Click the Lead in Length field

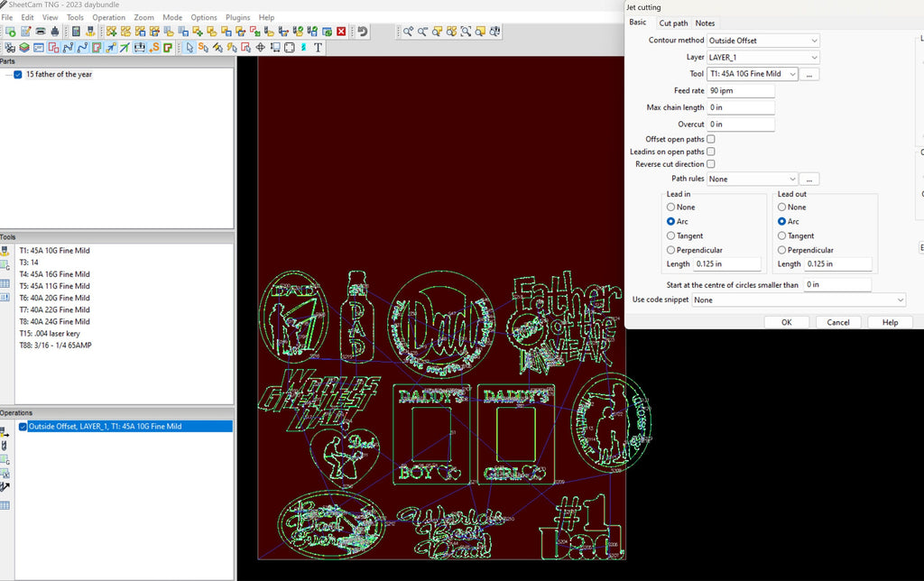coord(726,264)
